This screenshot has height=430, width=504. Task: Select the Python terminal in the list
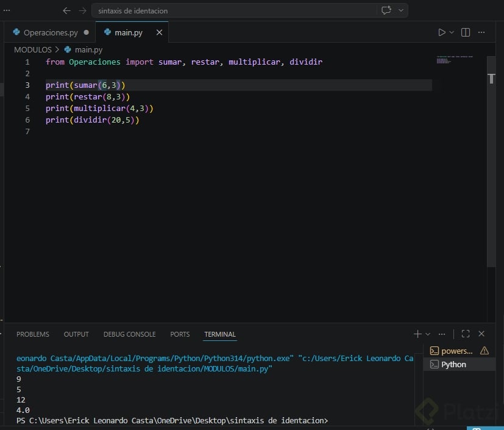(453, 364)
